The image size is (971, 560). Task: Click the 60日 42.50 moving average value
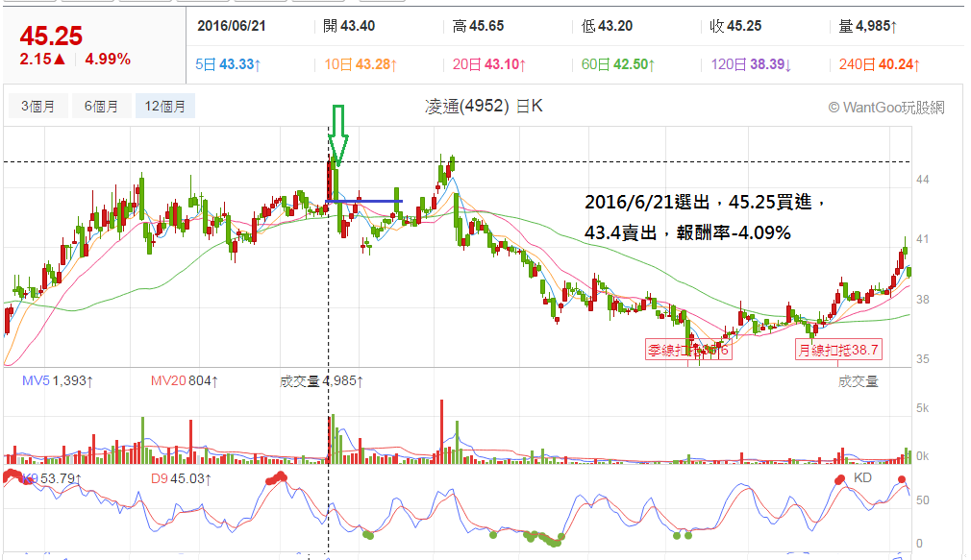pyautogui.click(x=618, y=64)
